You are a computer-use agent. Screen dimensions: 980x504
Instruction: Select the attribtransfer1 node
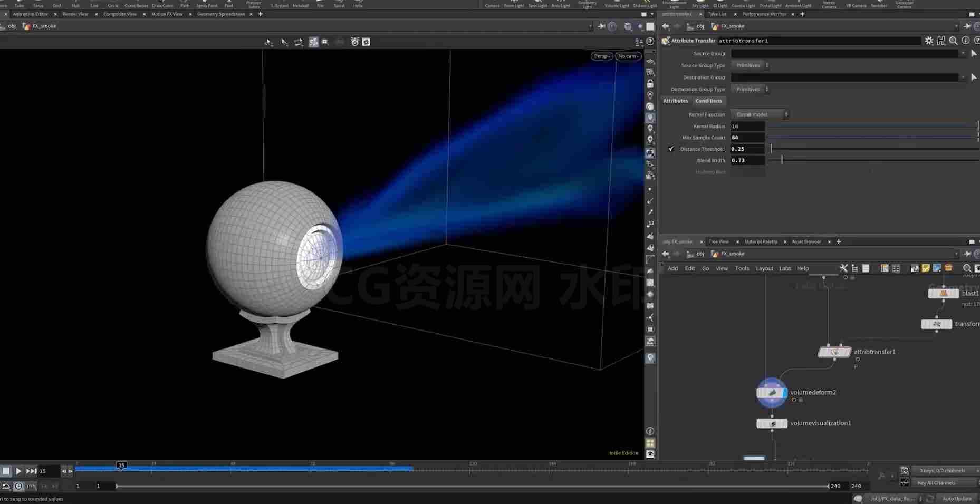[834, 352]
